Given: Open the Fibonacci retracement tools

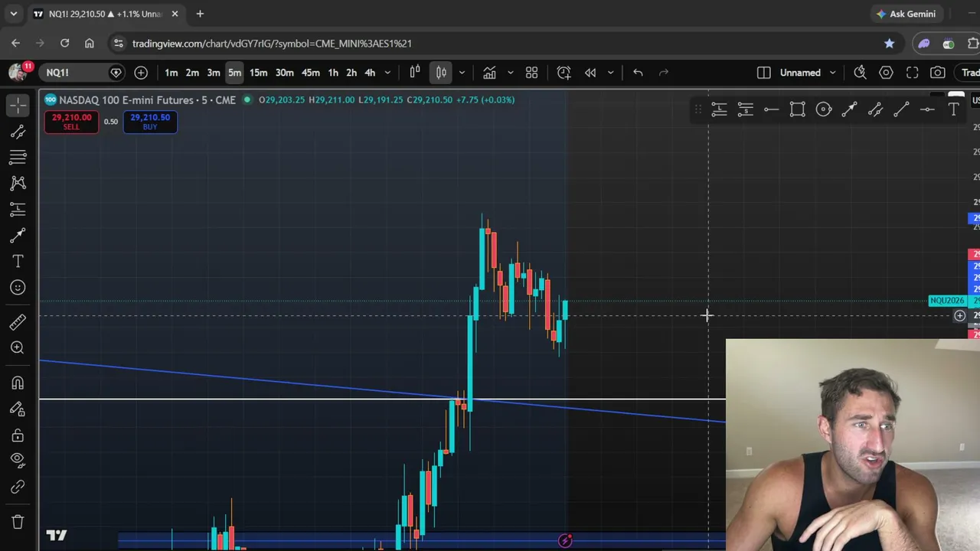Looking at the screenshot, I should [x=18, y=158].
